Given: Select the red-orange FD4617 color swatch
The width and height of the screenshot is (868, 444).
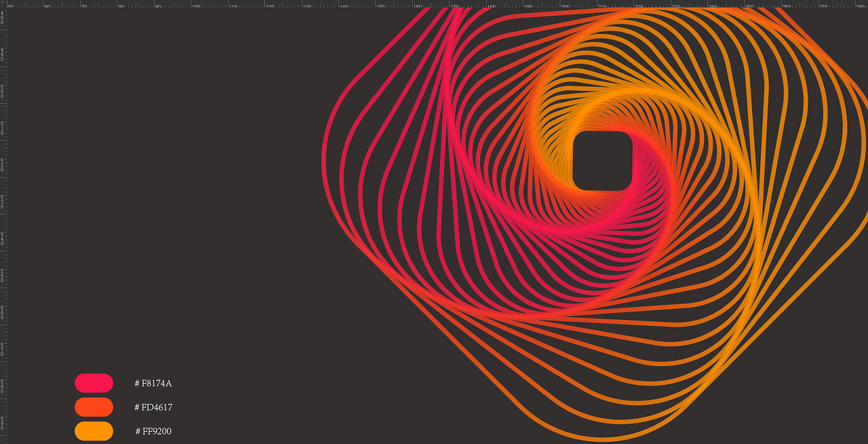Looking at the screenshot, I should point(94,407).
